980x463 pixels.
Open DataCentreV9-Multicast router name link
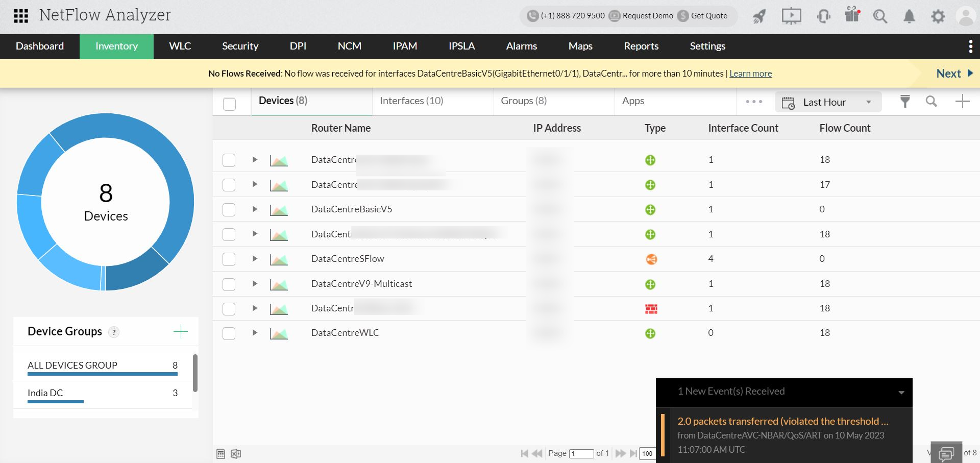pos(361,284)
